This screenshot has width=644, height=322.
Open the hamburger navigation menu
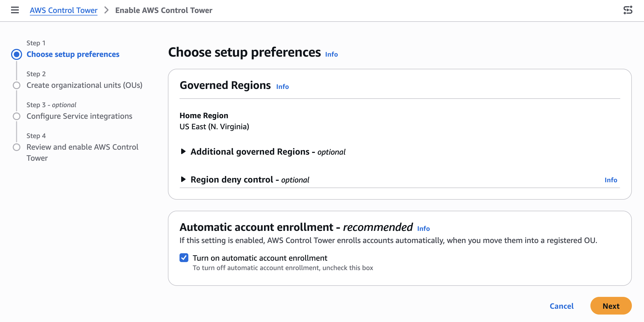[15, 10]
